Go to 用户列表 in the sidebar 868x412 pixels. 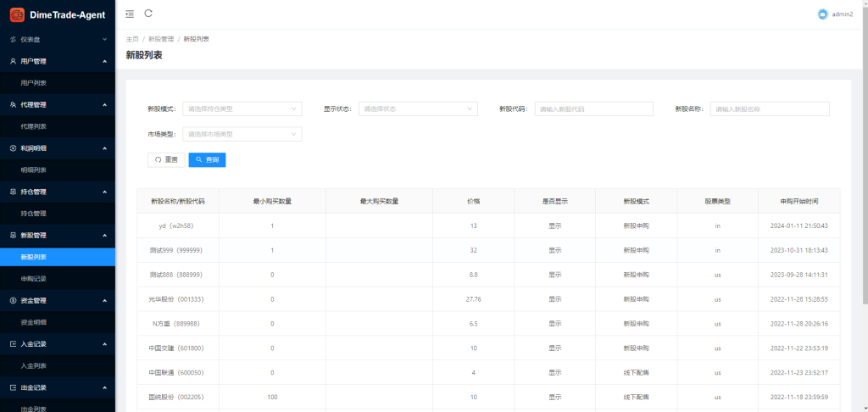point(34,83)
